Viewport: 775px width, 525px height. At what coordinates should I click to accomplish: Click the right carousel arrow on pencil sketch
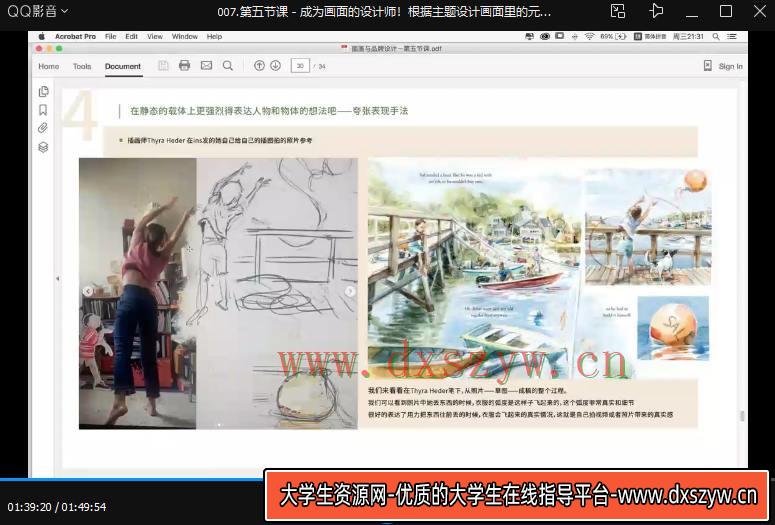(350, 291)
